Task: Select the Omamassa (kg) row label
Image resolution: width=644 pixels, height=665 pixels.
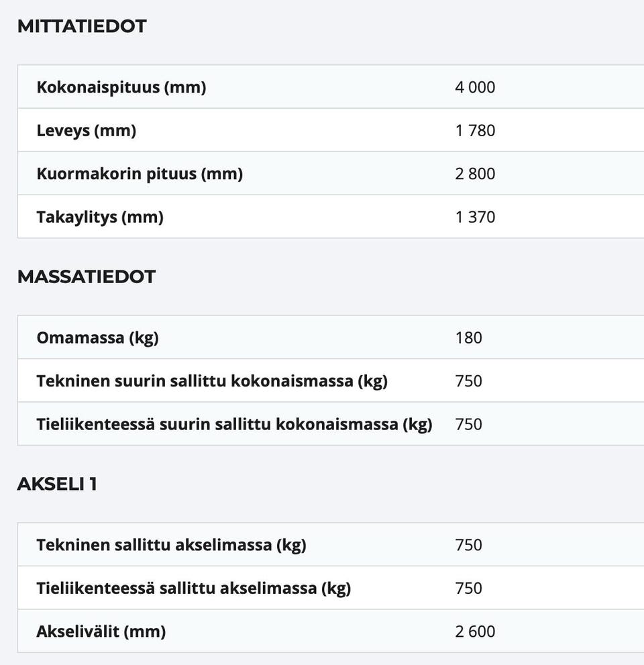Action: click(x=98, y=338)
